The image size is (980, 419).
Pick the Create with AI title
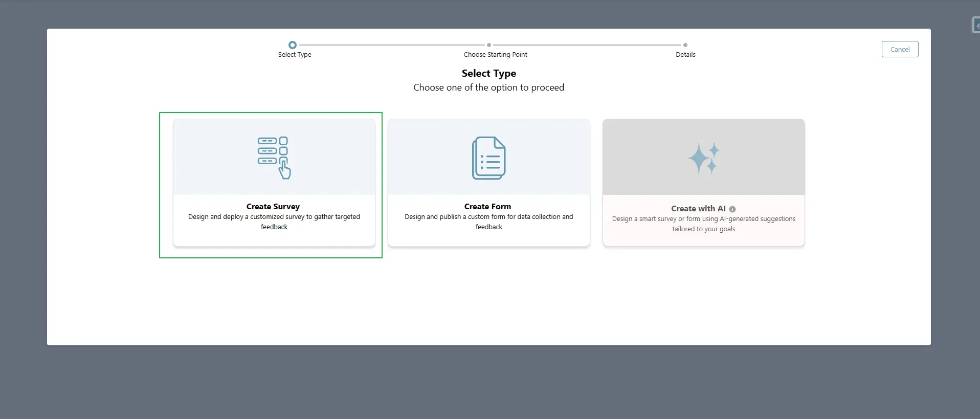pos(698,209)
